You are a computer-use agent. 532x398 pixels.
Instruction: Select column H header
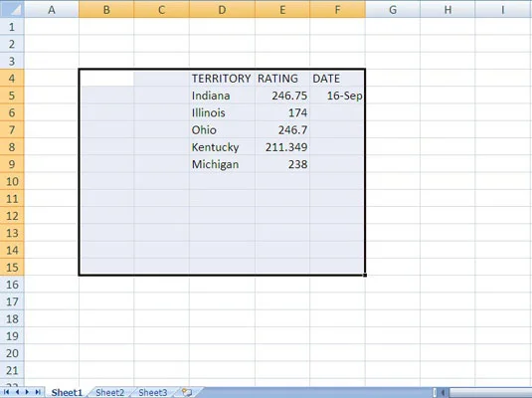[447, 9]
